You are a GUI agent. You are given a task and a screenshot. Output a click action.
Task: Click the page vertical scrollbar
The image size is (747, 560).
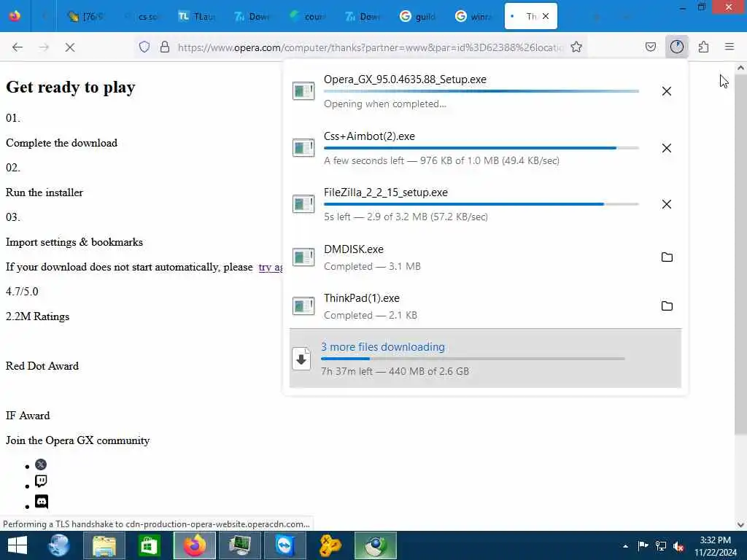pos(740,253)
